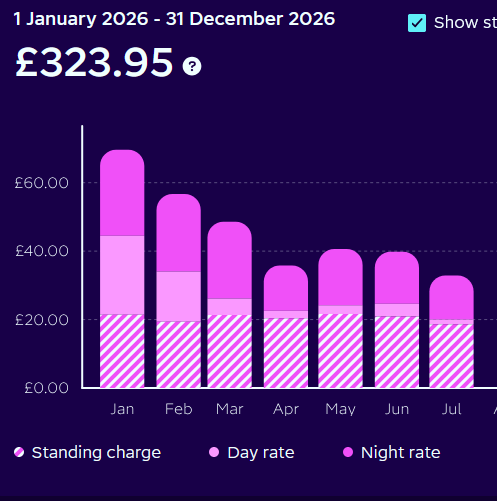Screen dimensions: 497x501
Task: Click the February night rate bar segment
Action: tap(179, 233)
